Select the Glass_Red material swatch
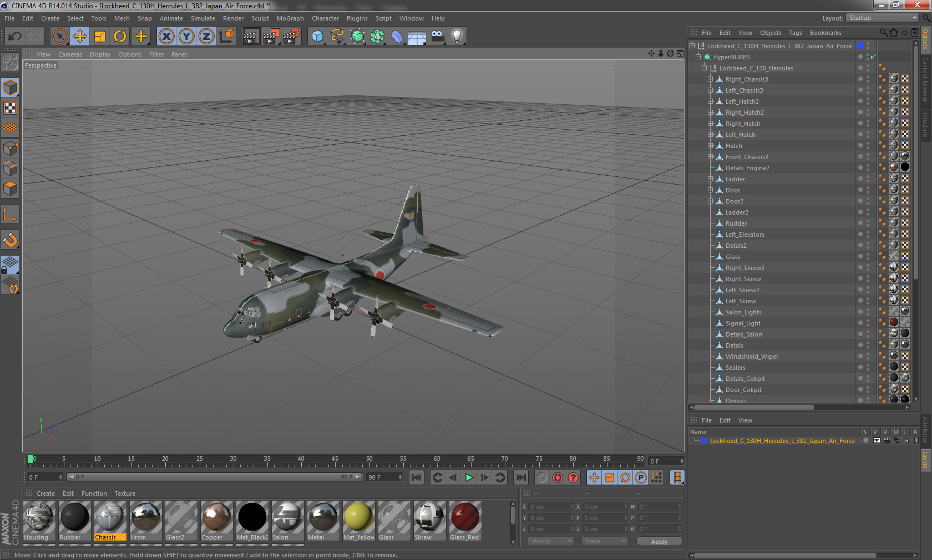Image resolution: width=932 pixels, height=560 pixels. 465,521
